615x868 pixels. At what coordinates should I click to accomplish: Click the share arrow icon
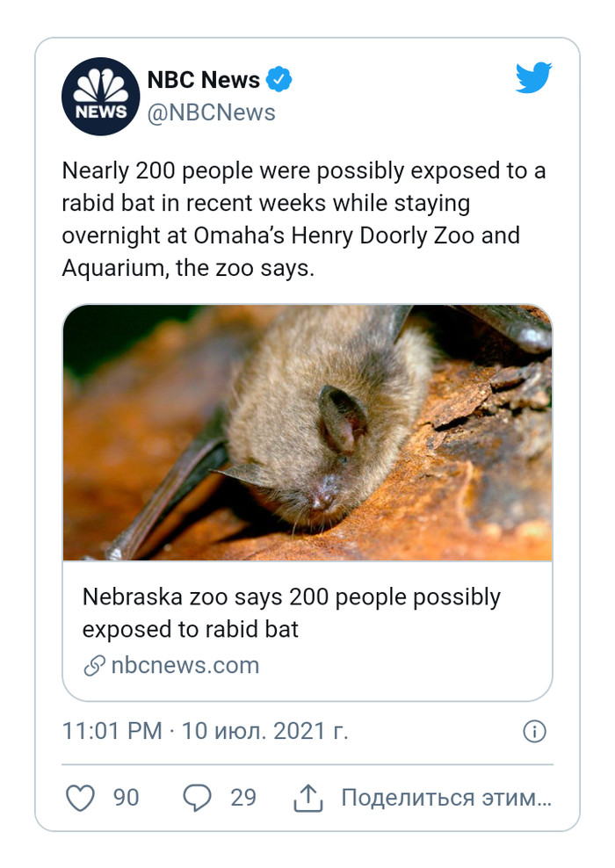coord(306,798)
